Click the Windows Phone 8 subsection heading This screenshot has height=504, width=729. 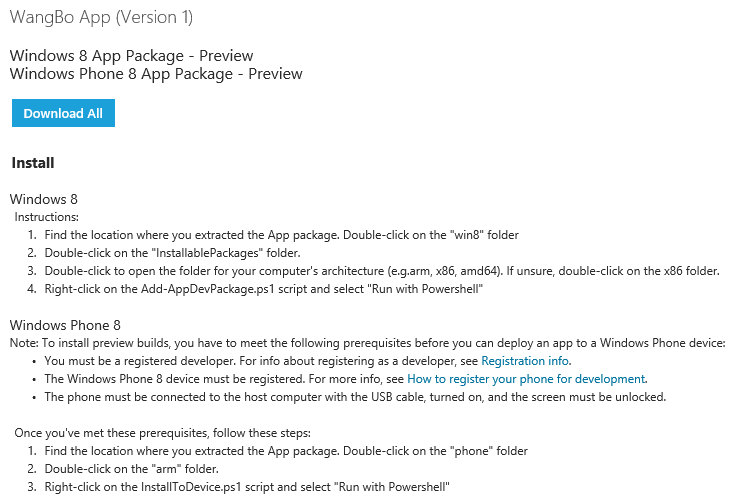(65, 325)
